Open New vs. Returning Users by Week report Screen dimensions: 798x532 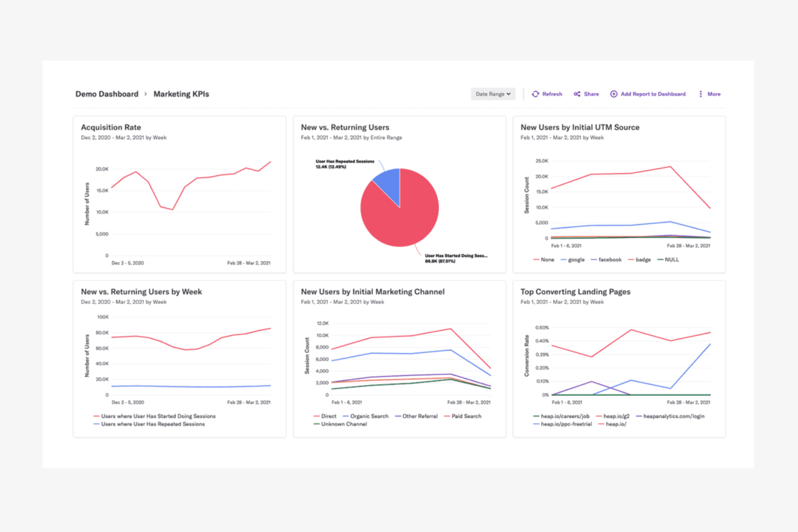point(141,292)
